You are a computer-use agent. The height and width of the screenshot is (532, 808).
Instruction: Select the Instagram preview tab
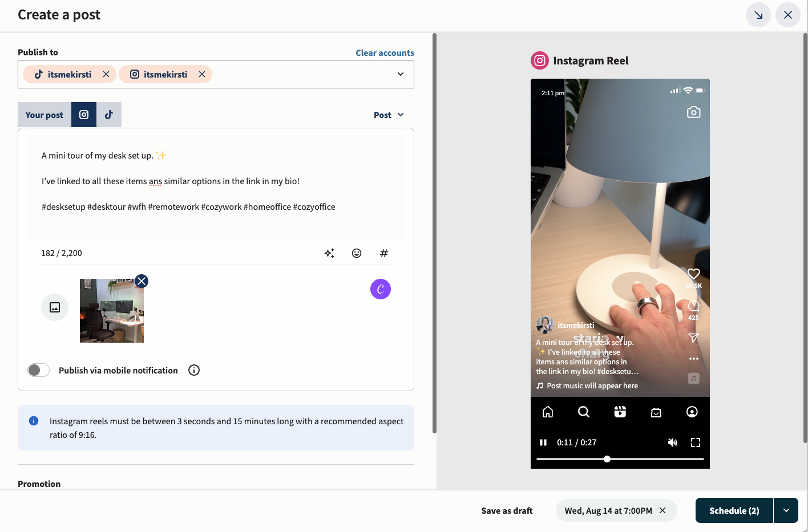83,115
